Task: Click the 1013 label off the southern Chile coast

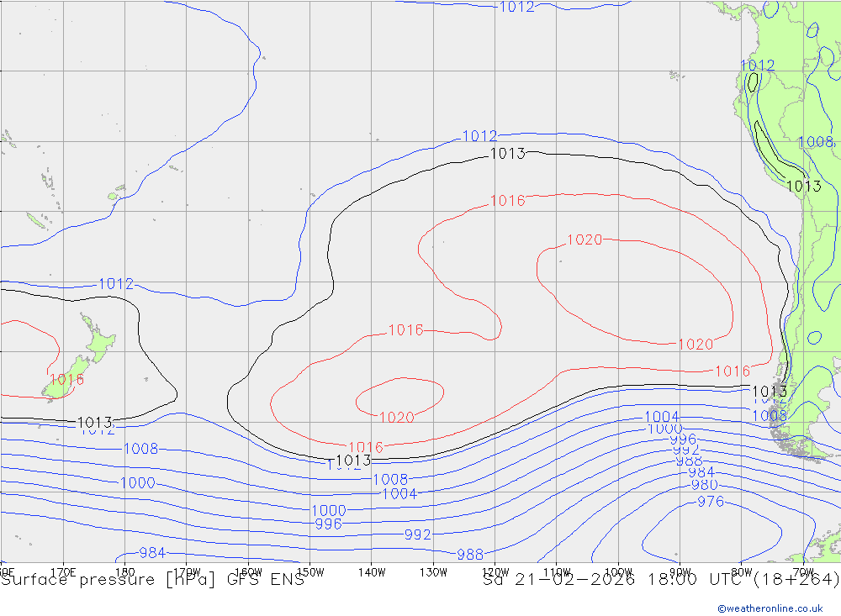Action: click(770, 392)
